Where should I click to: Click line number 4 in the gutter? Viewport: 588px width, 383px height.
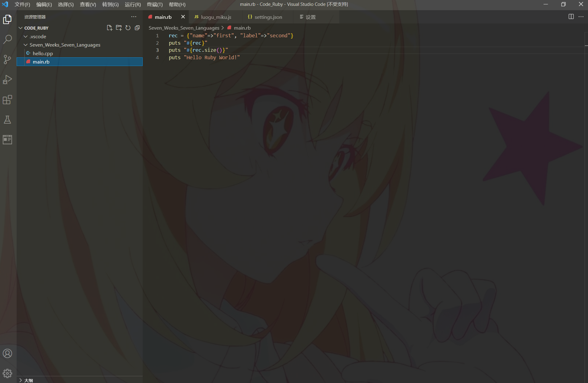pos(157,57)
